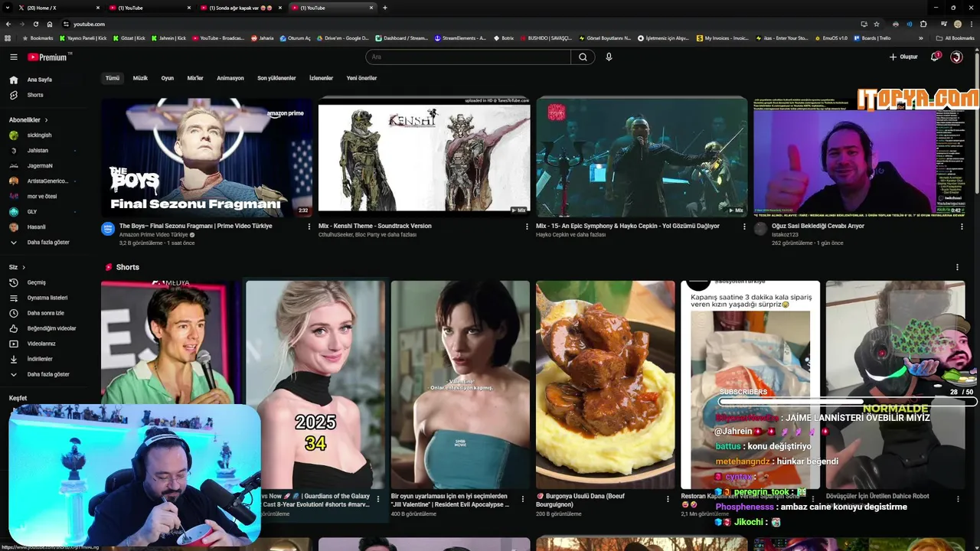Go to Ana Sayfa in the sidebar
The image size is (980, 551).
coord(40,80)
